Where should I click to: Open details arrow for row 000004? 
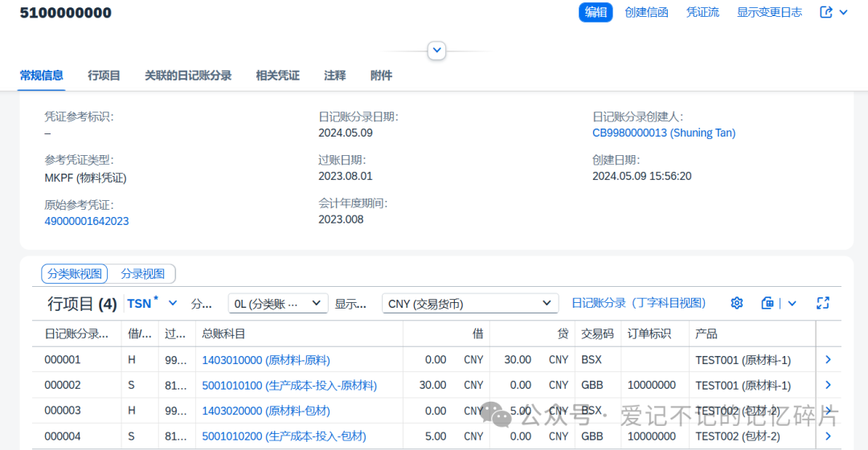point(828,436)
